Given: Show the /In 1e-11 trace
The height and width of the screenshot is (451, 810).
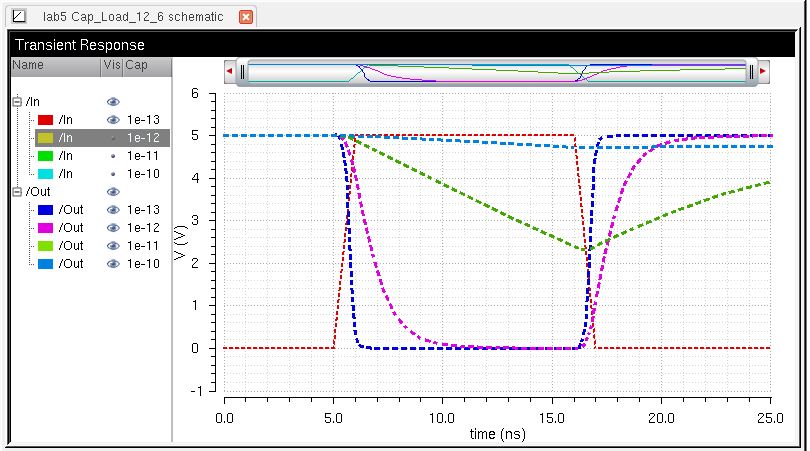Looking at the screenshot, I should (112, 155).
